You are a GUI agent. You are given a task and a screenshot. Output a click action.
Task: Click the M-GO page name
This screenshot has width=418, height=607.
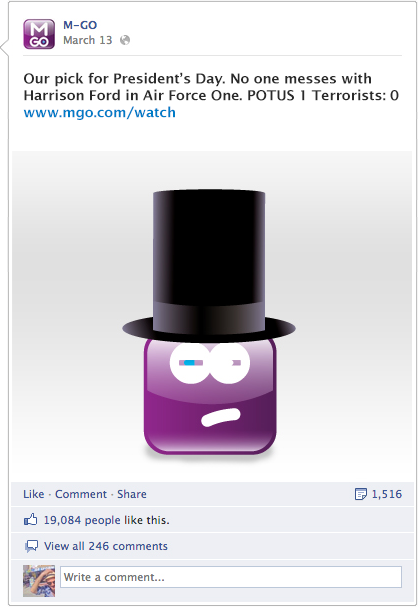80,25
